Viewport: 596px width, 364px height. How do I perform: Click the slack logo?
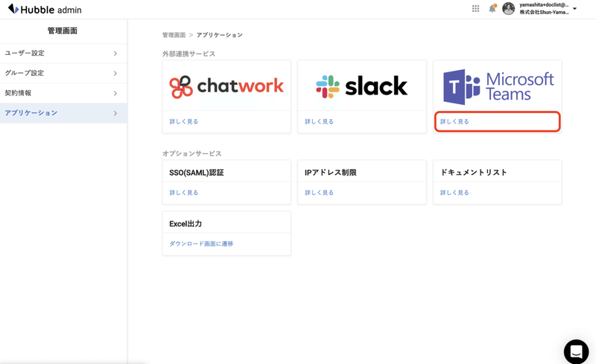pos(361,86)
